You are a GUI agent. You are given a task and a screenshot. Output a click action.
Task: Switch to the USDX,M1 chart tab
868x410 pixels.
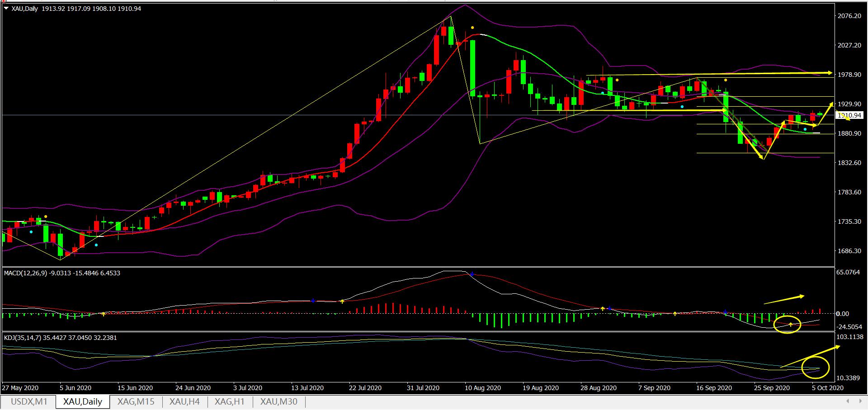point(29,401)
